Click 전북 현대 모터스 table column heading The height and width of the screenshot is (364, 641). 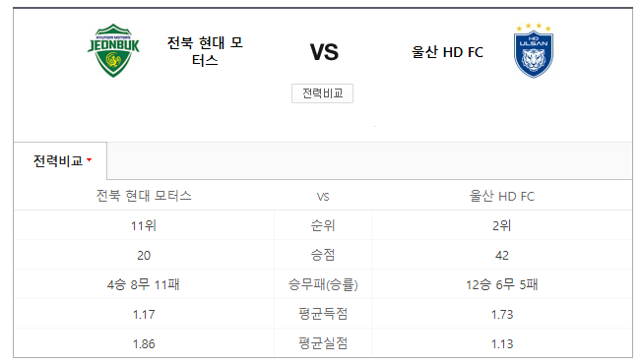click(144, 196)
